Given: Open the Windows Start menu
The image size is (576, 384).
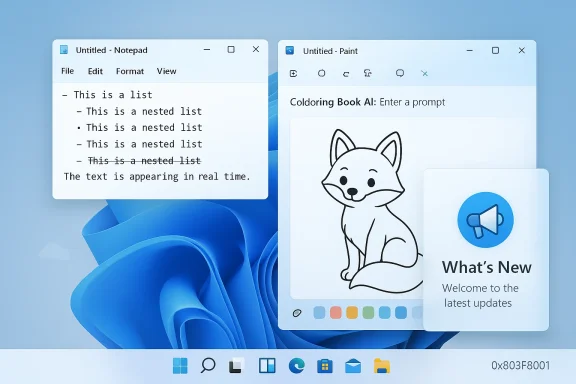Looking at the screenshot, I should click(180, 366).
